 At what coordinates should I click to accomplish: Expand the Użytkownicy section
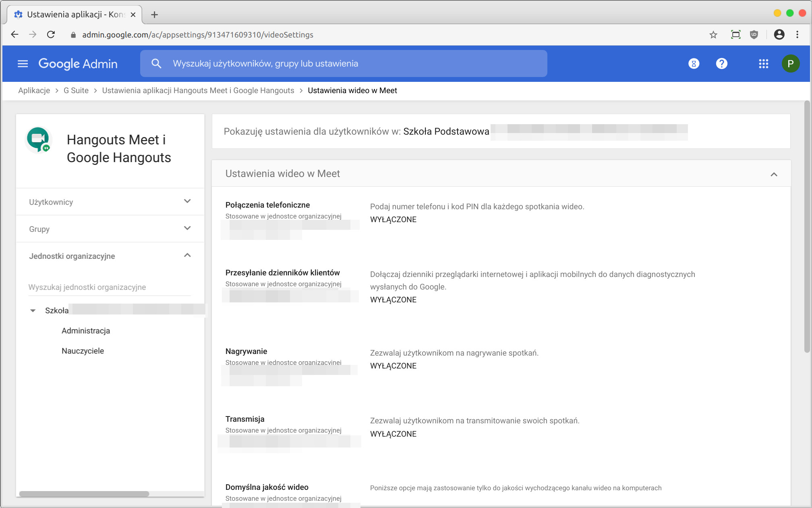point(110,202)
